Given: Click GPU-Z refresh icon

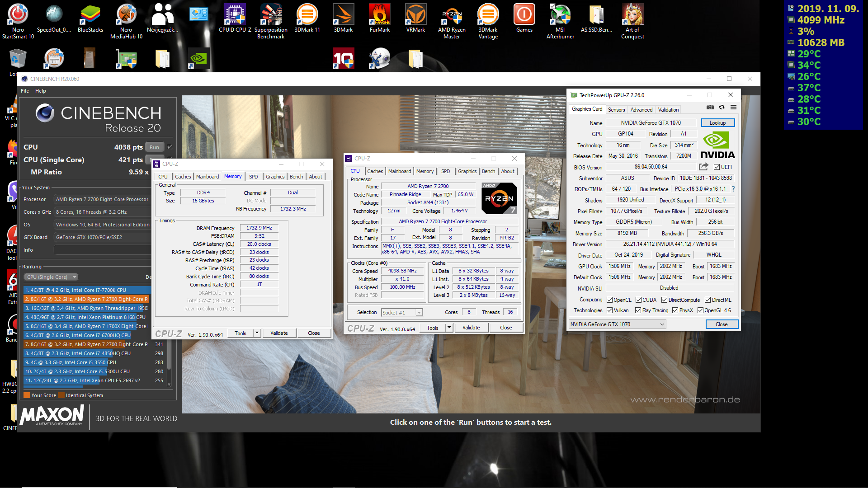Looking at the screenshot, I should (722, 108).
